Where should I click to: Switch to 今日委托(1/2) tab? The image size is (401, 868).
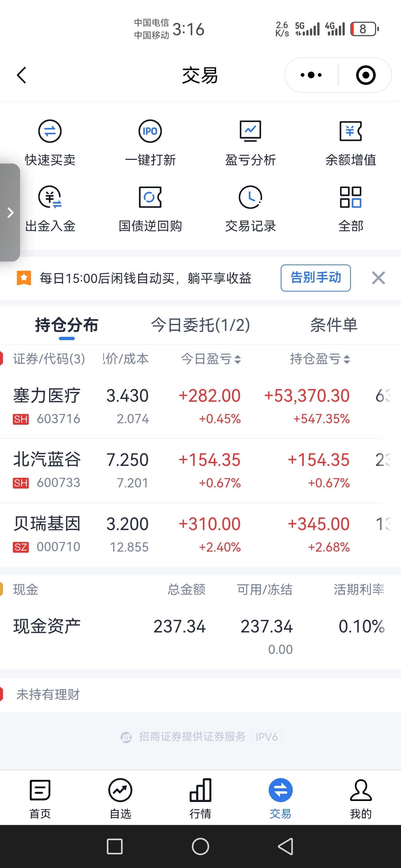200,325
